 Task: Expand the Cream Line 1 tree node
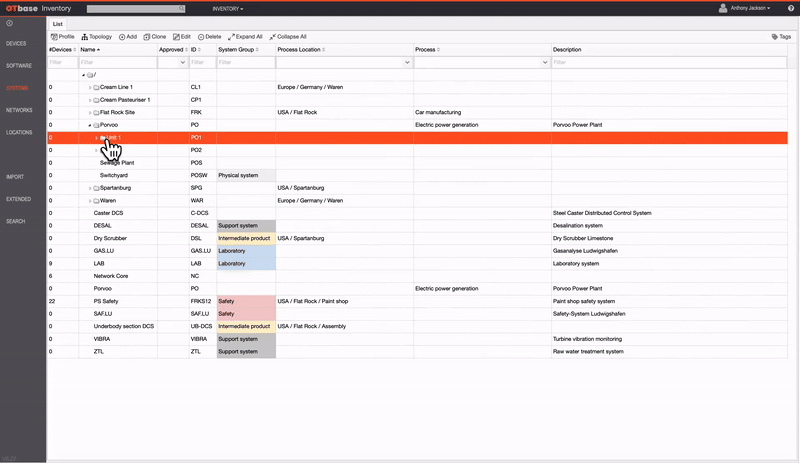tap(90, 88)
